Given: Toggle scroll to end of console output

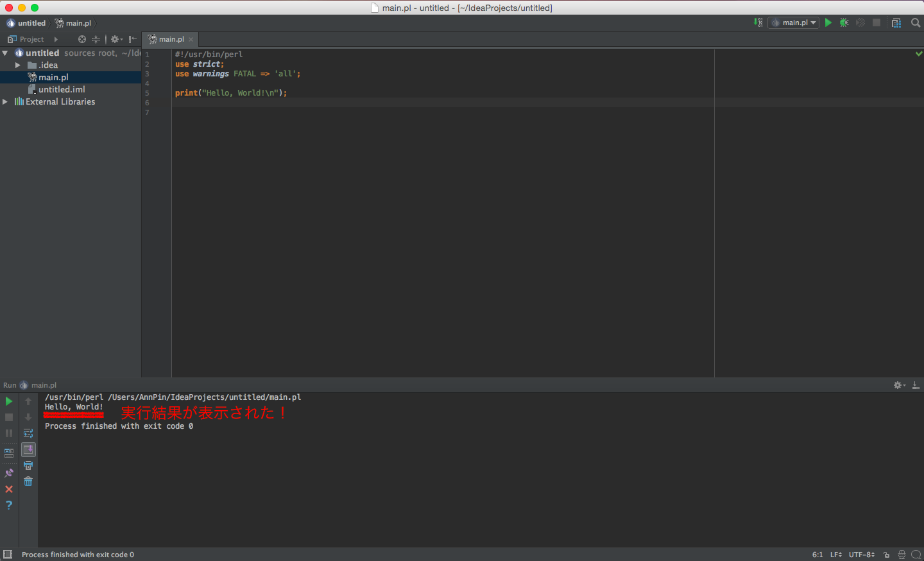Looking at the screenshot, I should [x=28, y=449].
